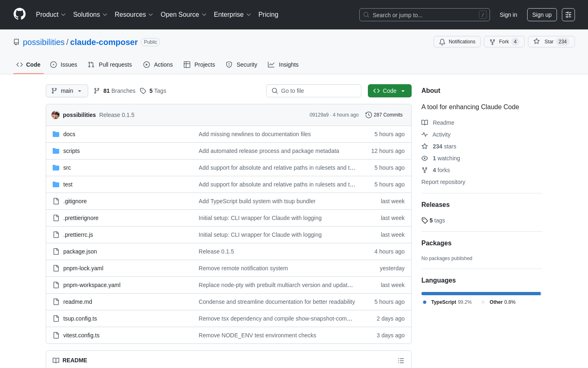This screenshot has height=368, width=588.
Task: Open the possibilities owner profile link
Action: tap(44, 42)
